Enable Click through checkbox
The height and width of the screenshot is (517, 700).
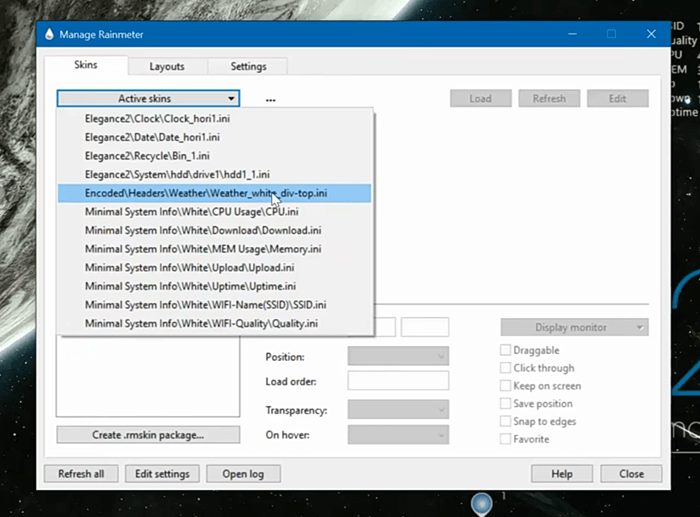(505, 368)
